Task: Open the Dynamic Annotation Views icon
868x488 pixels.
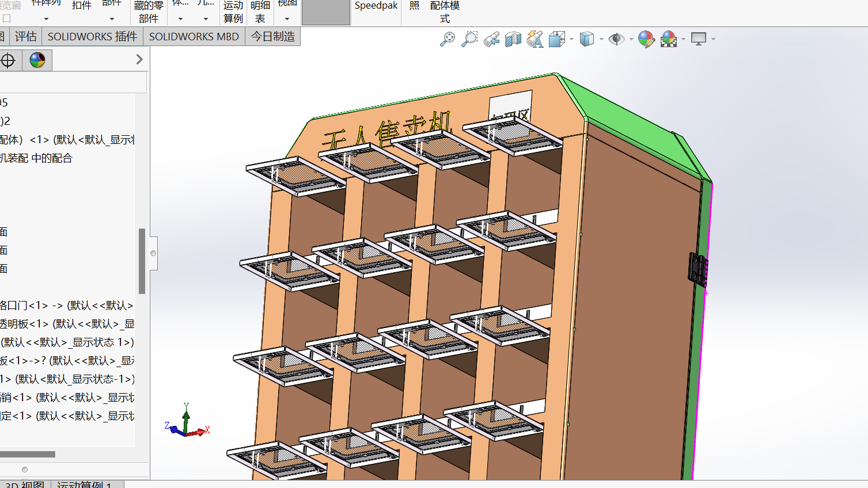Action: [x=535, y=39]
